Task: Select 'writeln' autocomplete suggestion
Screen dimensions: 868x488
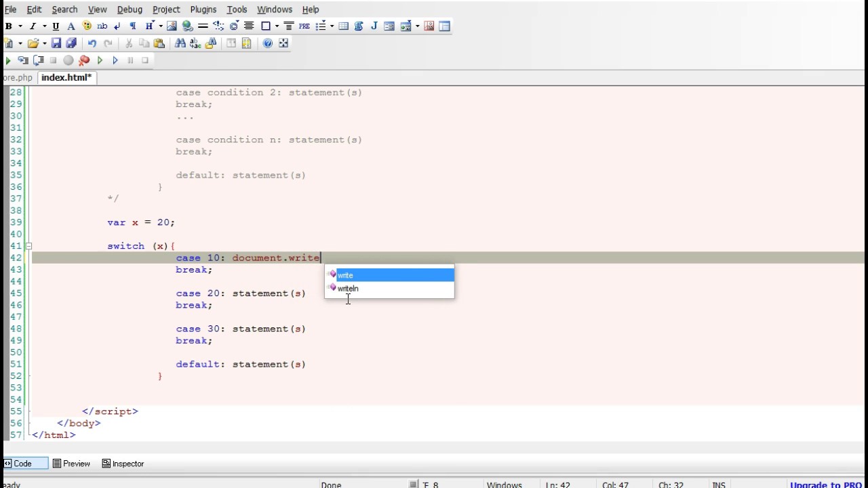Action: [389, 289]
